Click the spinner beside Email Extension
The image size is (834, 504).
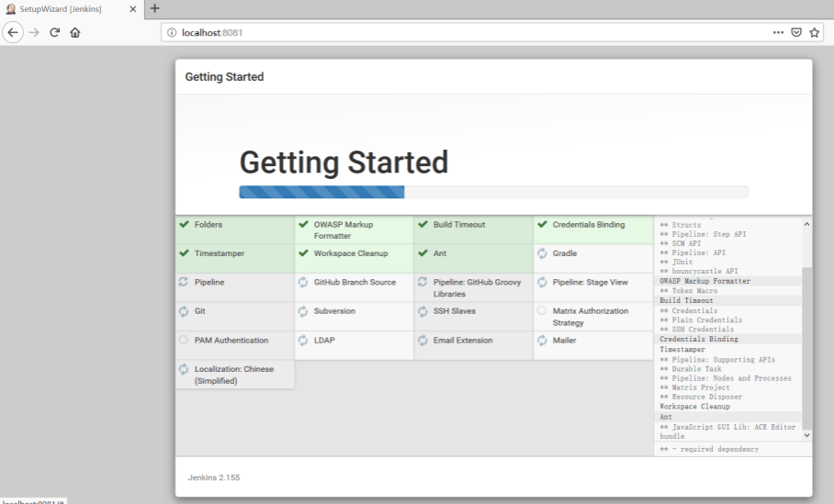423,341
